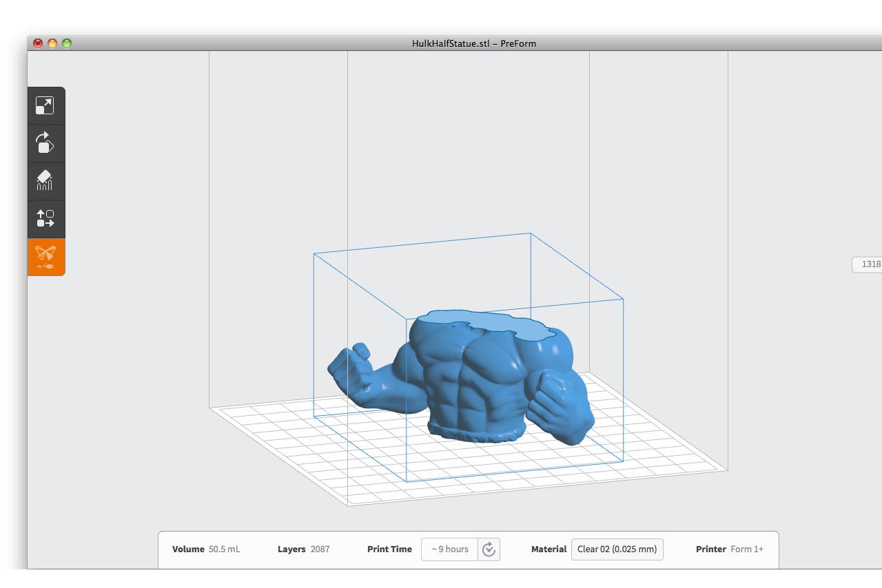Click the Volume 50.5 mL readout
882x588 pixels.
pos(206,549)
